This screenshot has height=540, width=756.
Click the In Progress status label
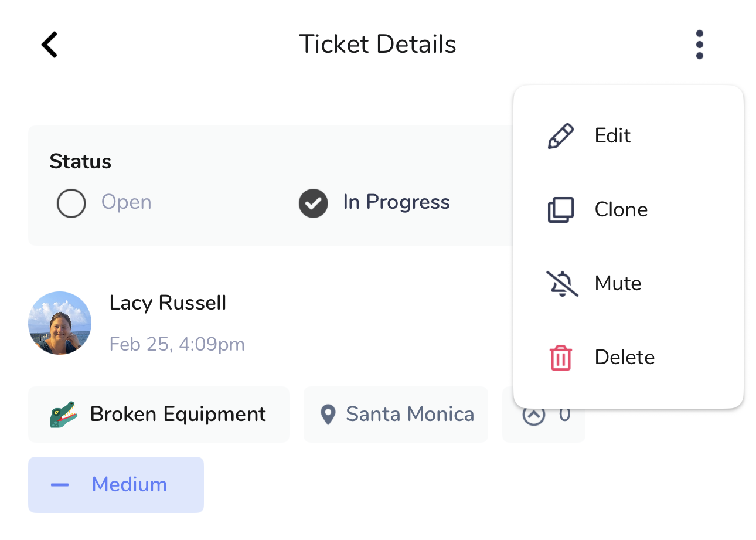click(396, 202)
